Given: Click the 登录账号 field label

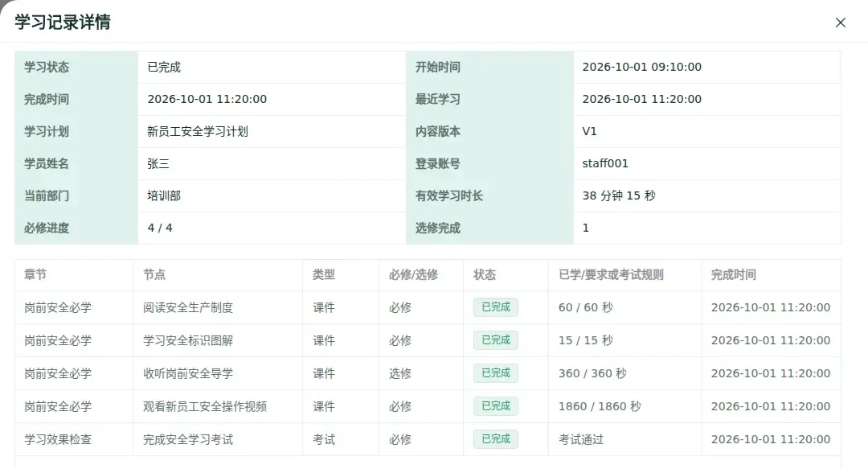Looking at the screenshot, I should (438, 163).
